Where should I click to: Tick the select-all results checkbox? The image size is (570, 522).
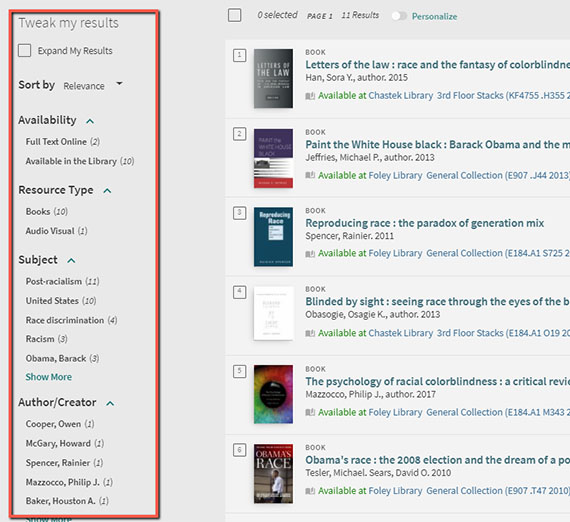click(234, 15)
